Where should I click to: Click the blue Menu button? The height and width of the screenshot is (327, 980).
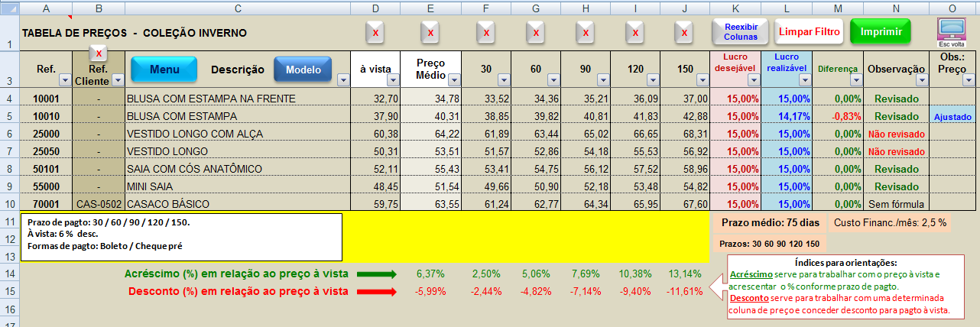164,70
